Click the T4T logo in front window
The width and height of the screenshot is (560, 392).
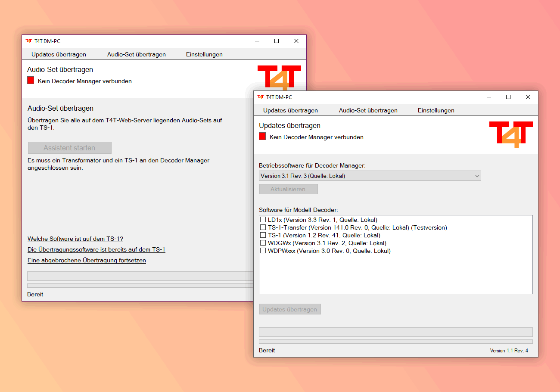(511, 134)
